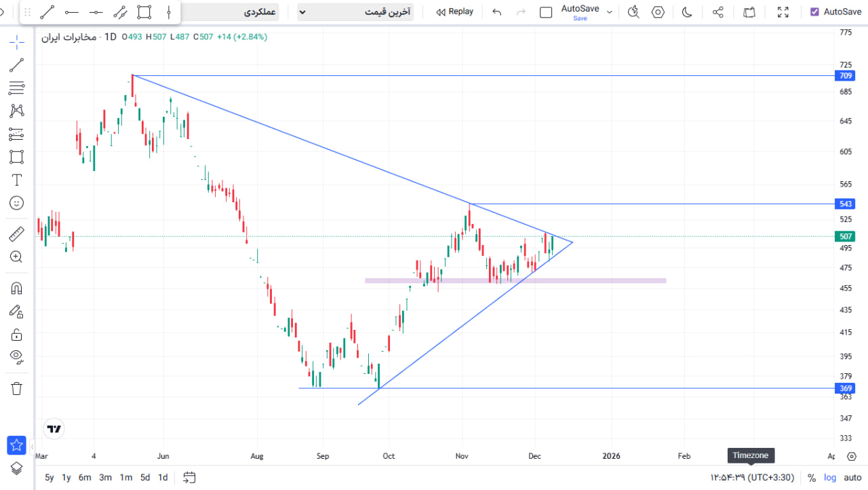This screenshot has width=868, height=490.
Task: Toggle auto scale on price axis
Action: click(852, 477)
